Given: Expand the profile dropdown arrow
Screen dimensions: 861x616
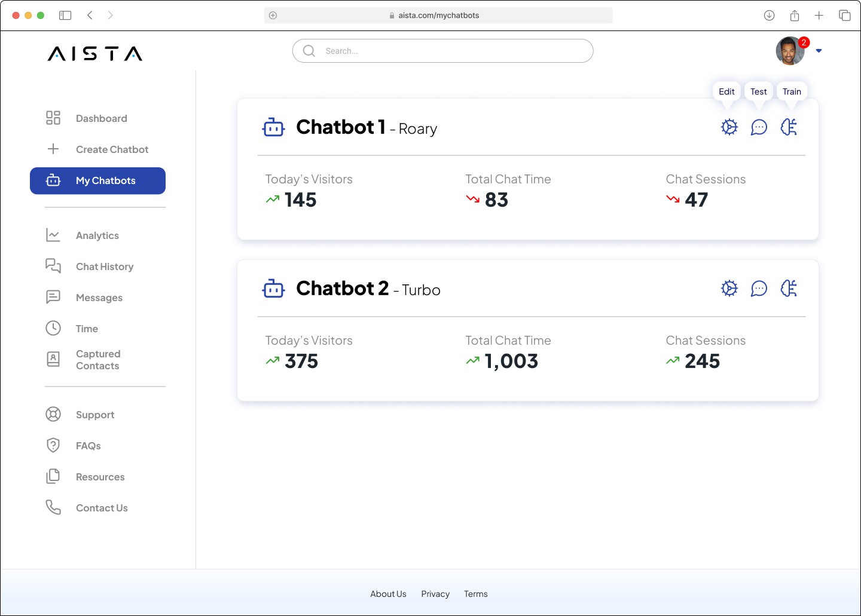Looking at the screenshot, I should coord(819,51).
